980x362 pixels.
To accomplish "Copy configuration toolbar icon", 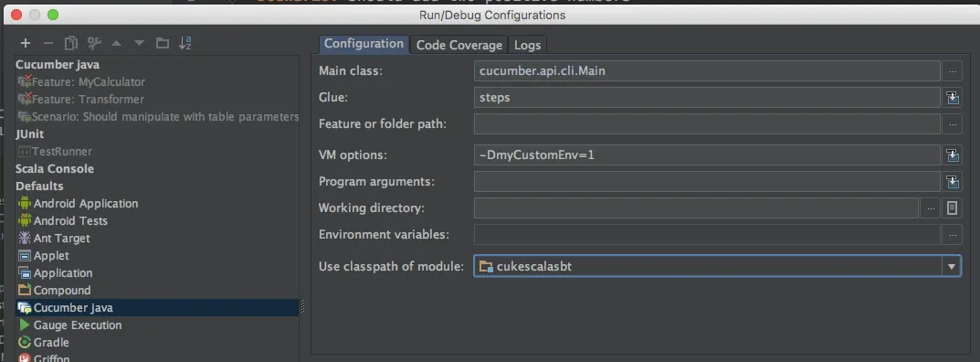I will (71, 43).
